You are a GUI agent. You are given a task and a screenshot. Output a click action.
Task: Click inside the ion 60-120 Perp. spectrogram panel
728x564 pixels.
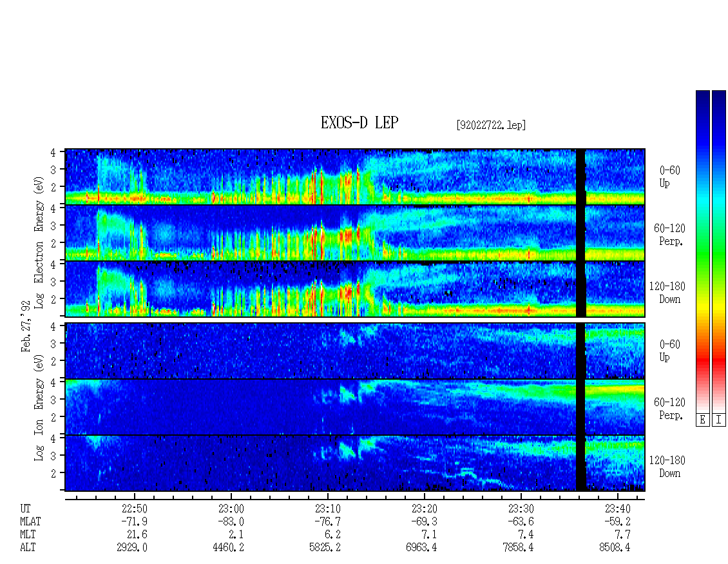click(x=355, y=407)
